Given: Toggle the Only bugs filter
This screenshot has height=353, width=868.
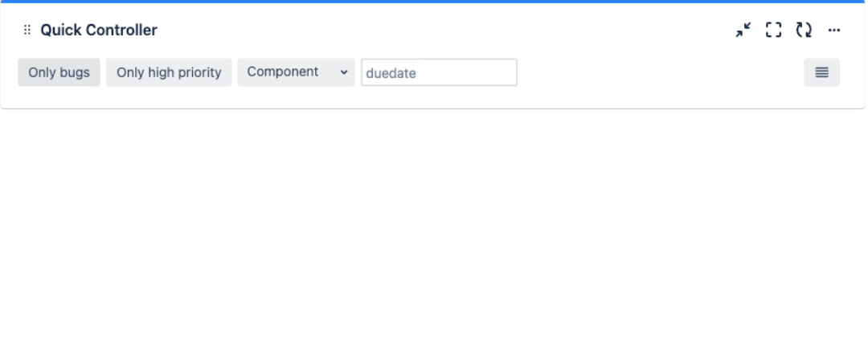Looking at the screenshot, I should pos(59,72).
